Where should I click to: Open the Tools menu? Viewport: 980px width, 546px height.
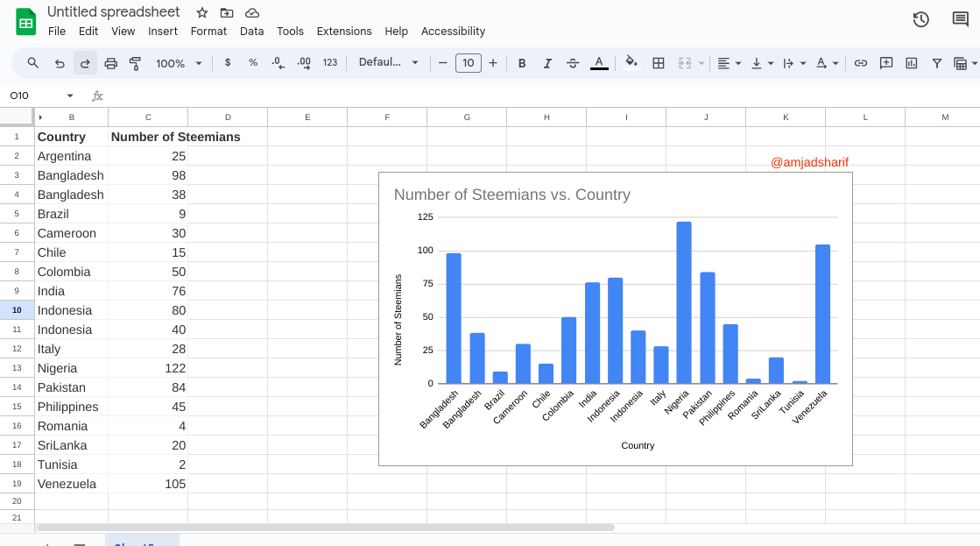tap(290, 32)
